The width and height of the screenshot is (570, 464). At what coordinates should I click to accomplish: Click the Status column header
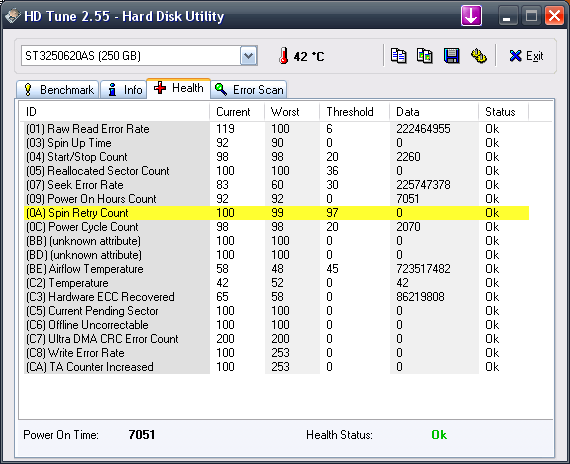[x=503, y=112]
